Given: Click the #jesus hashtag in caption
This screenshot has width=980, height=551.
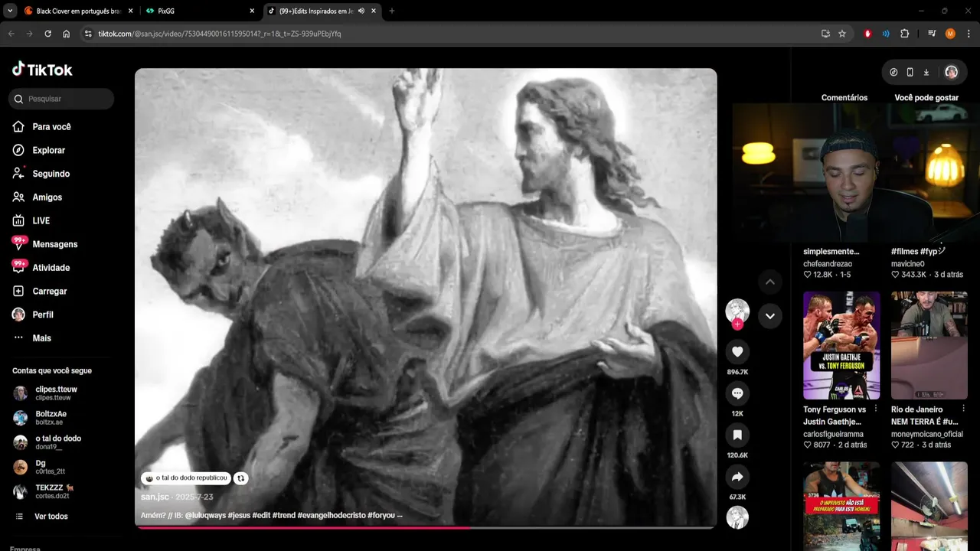Looking at the screenshot, I should [239, 515].
